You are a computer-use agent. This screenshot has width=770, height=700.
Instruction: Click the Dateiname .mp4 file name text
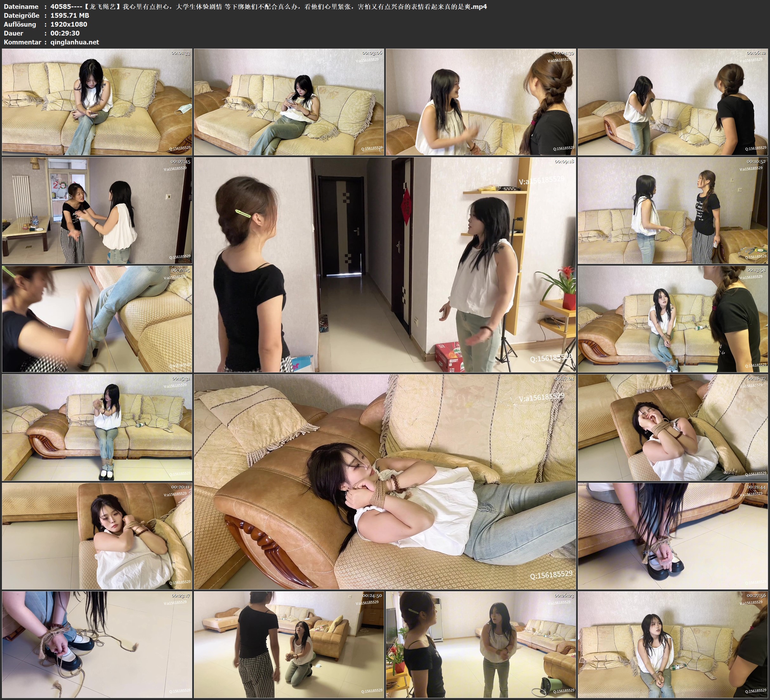[268, 6]
